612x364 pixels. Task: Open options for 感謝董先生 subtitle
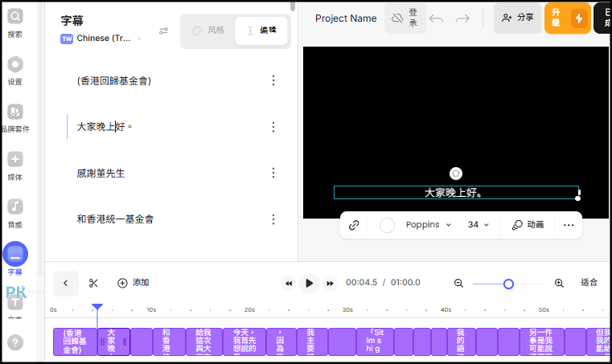click(273, 173)
